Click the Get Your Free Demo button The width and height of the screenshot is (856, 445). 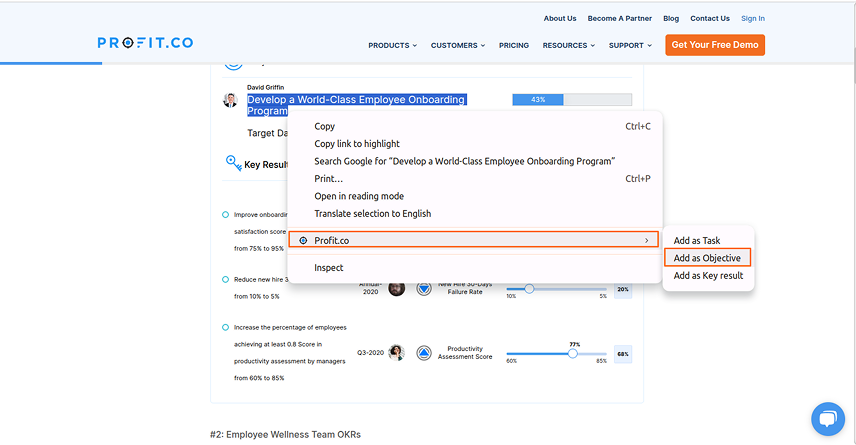[x=715, y=45]
